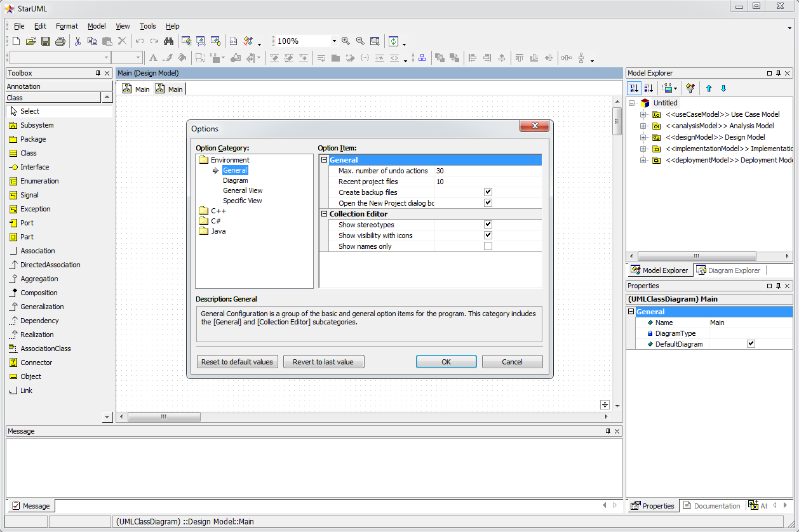Screen dimensions: 799x532
Task: Uncheck Create backup files option
Action: tap(488, 192)
